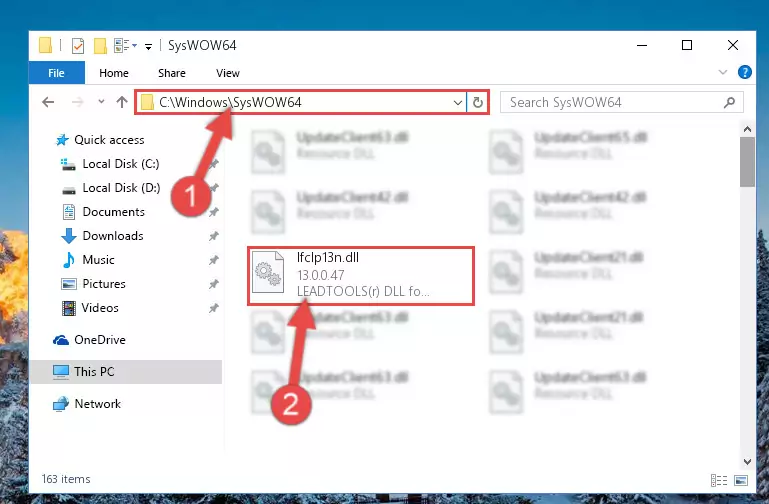
Task: Open Local Disk (C:) in sidebar
Action: pyautogui.click(x=121, y=164)
